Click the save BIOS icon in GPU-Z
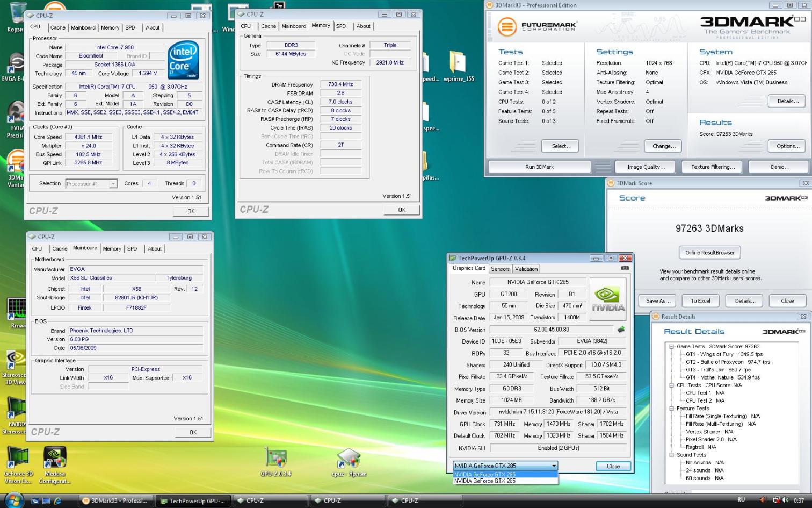 point(621,330)
